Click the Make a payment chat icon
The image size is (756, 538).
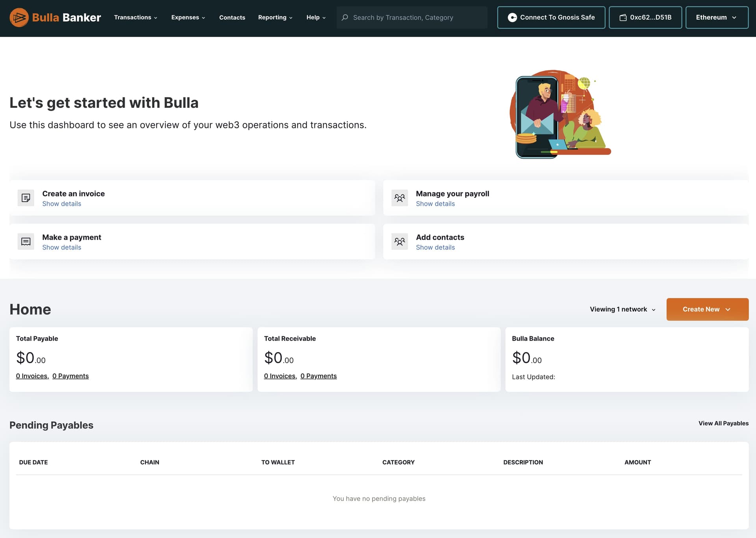pyautogui.click(x=26, y=241)
